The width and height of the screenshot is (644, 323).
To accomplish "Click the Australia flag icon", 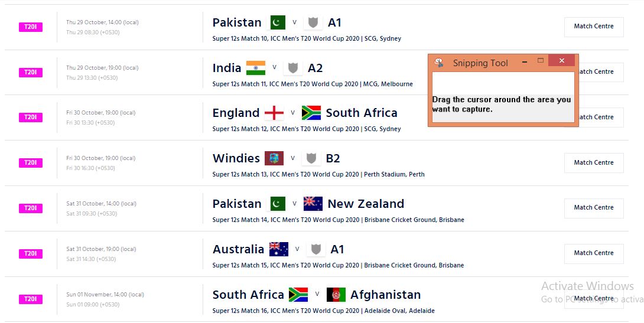I will [279, 249].
